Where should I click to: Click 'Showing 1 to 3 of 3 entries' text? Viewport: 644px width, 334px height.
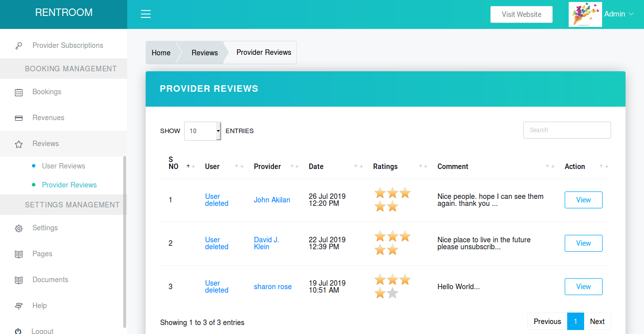click(x=202, y=323)
